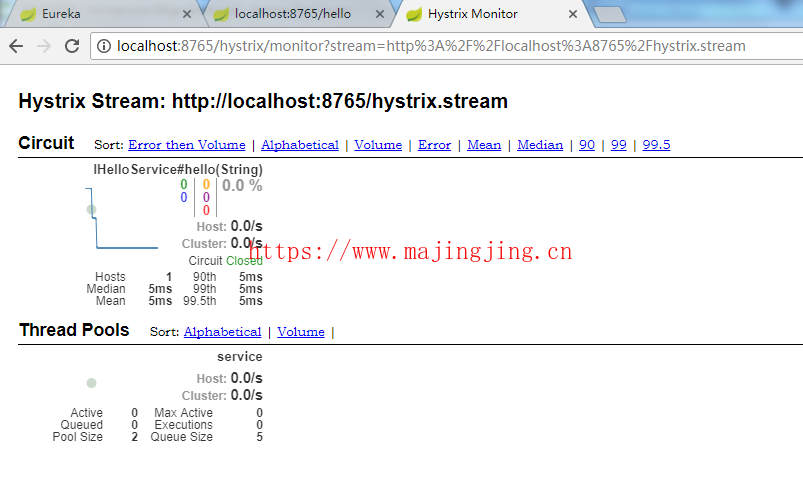803x485 pixels.
Task: Click the Thread Pools heading
Action: coord(74,330)
